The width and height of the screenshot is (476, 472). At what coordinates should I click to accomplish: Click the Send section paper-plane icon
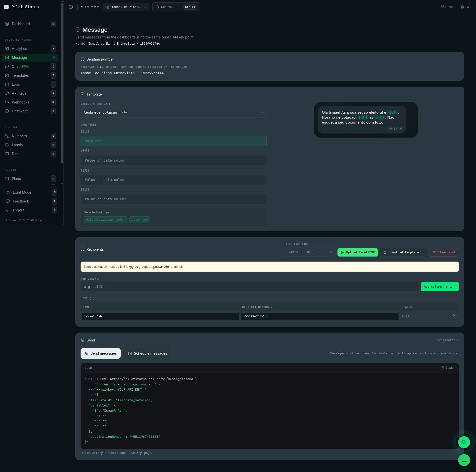tap(83, 340)
